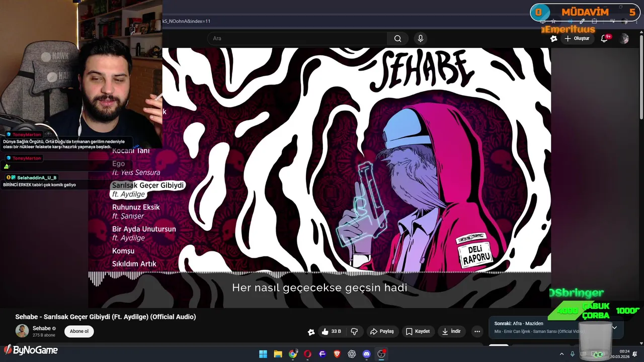Open File Explorer from the taskbar
Screen dimensions: 644x362
[x=278, y=354]
